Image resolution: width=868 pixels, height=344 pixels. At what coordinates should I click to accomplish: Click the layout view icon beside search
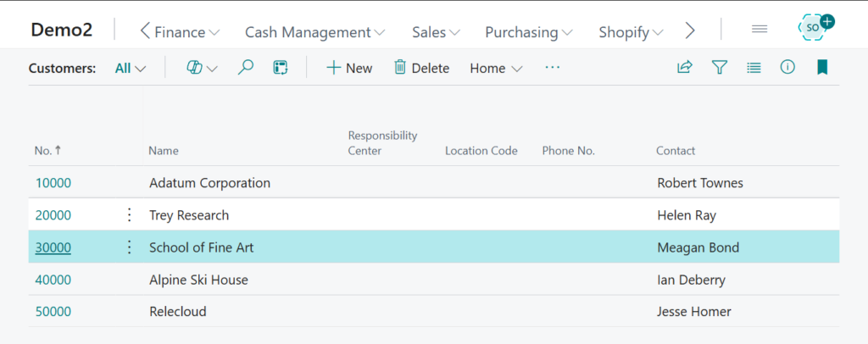coord(281,68)
